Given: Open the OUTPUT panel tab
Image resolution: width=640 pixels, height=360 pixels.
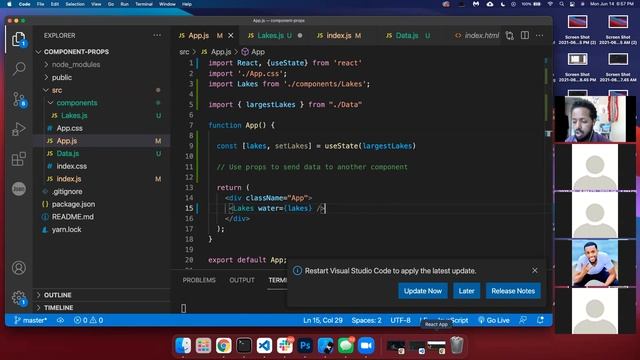Looking at the screenshot, I should coord(242,280).
